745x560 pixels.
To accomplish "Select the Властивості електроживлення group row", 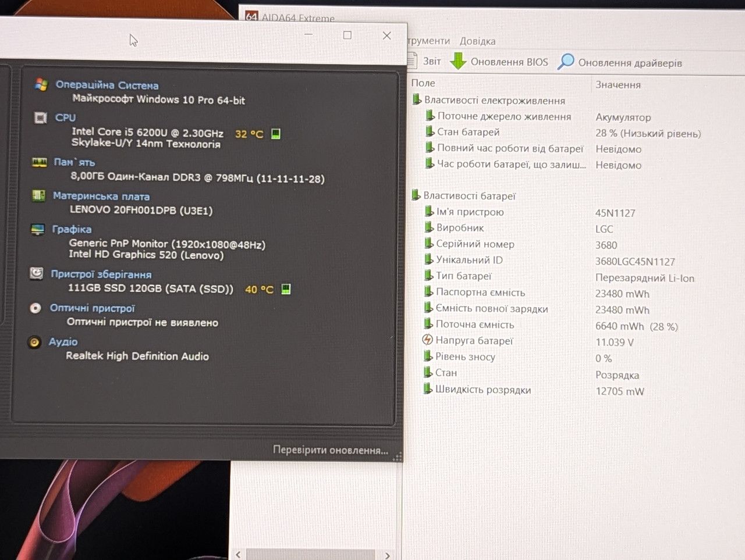I will pyautogui.click(x=489, y=100).
